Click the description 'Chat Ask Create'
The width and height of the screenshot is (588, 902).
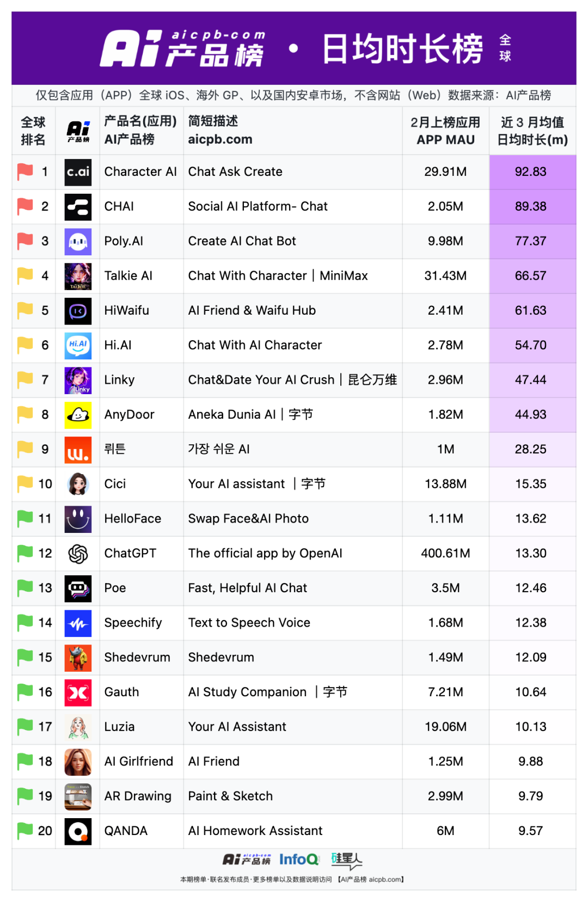point(235,172)
